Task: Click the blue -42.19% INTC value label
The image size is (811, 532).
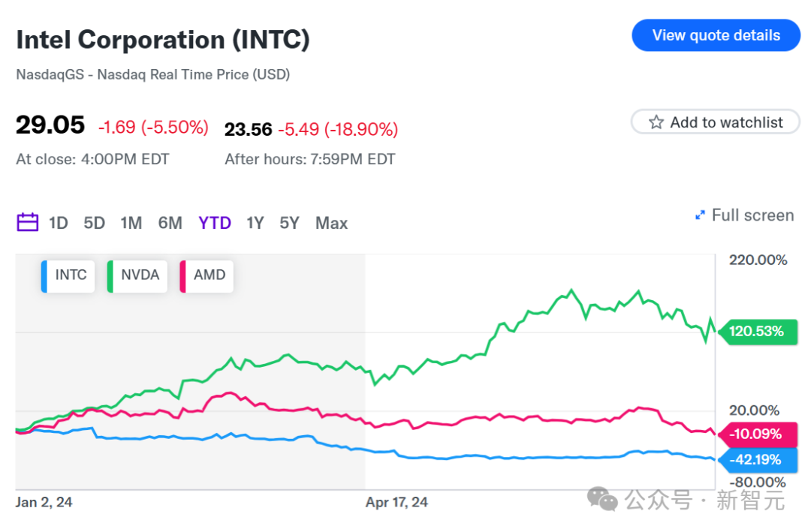Action: point(758,460)
